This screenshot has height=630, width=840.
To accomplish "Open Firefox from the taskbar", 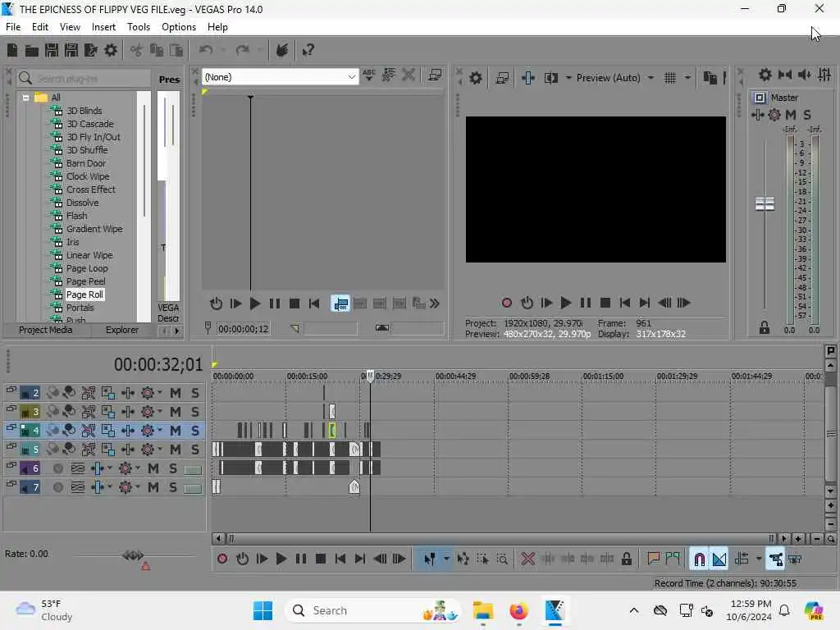I will pyautogui.click(x=518, y=610).
